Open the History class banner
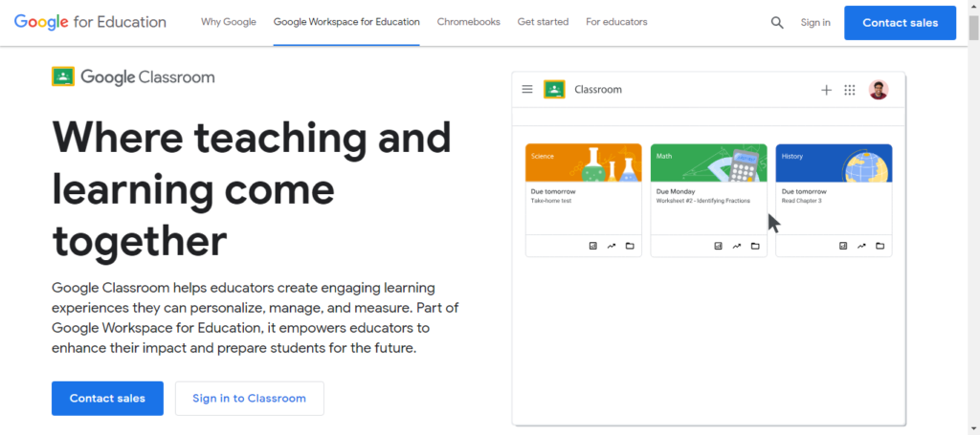Image resolution: width=980 pixels, height=435 pixels. click(x=834, y=163)
